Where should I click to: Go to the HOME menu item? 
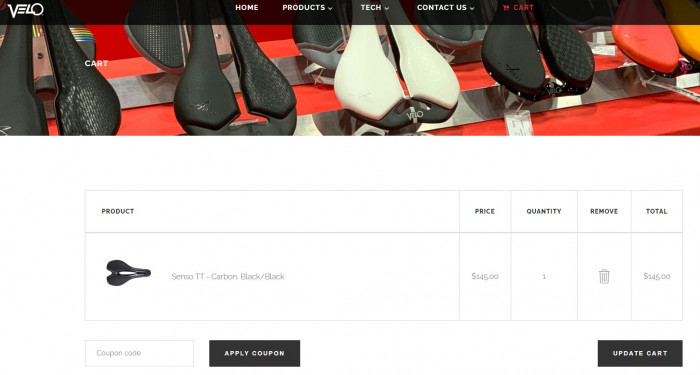click(x=247, y=8)
